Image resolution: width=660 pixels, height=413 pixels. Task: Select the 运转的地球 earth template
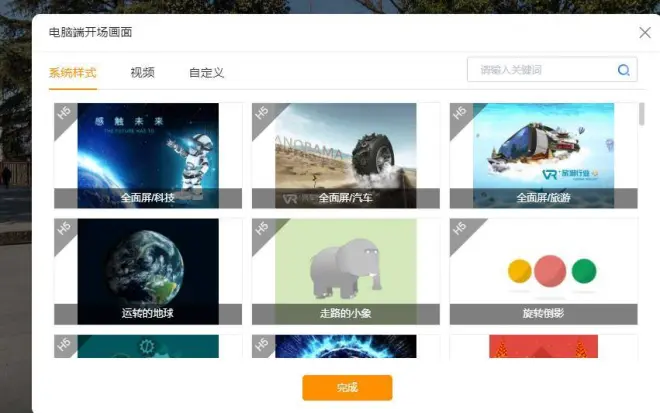148,272
